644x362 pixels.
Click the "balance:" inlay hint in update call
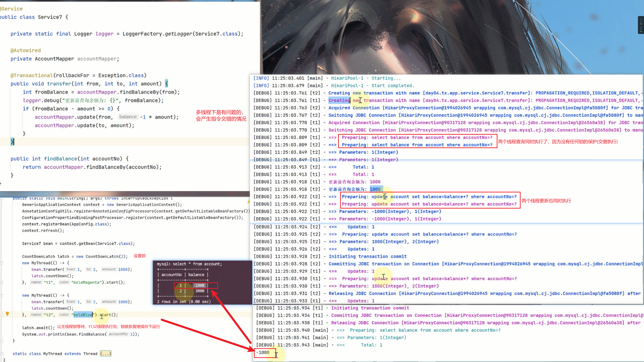coord(128,117)
